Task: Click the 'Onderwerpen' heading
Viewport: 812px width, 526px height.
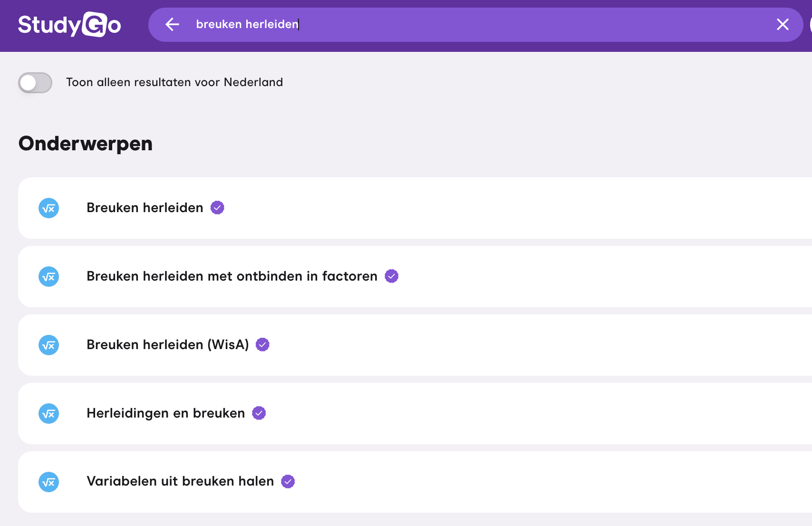Action: pos(86,144)
